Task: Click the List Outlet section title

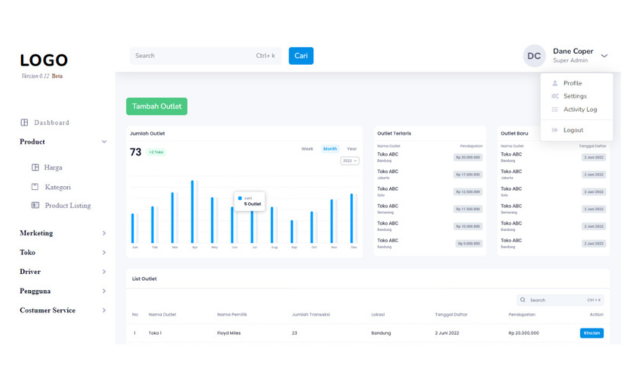Action: coord(144,279)
